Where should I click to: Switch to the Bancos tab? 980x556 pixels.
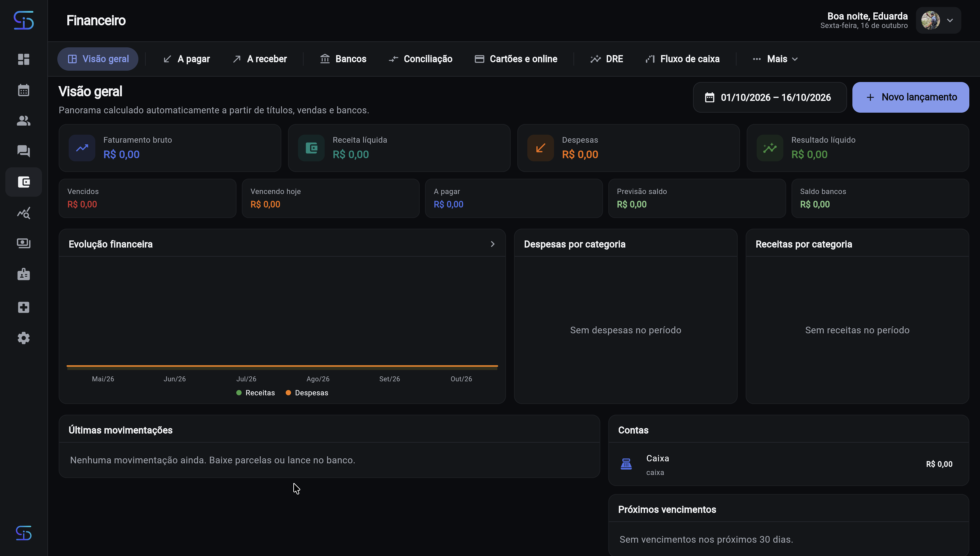[x=343, y=59]
